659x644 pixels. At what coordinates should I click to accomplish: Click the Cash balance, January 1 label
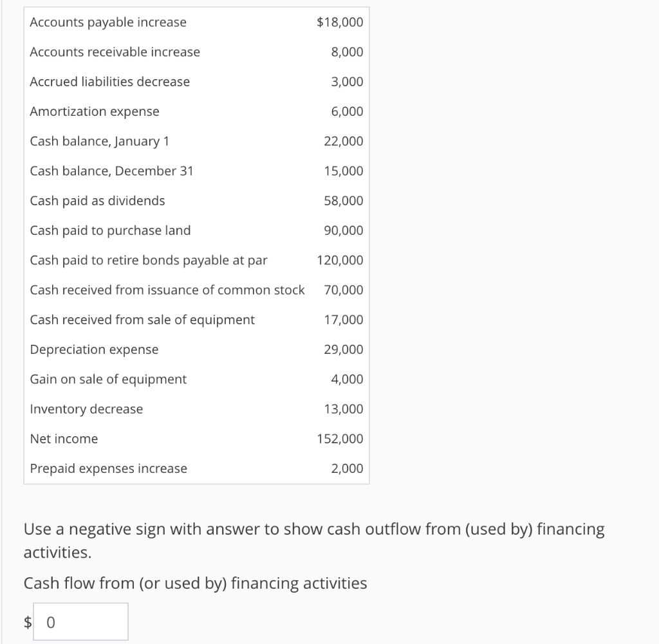point(99,141)
